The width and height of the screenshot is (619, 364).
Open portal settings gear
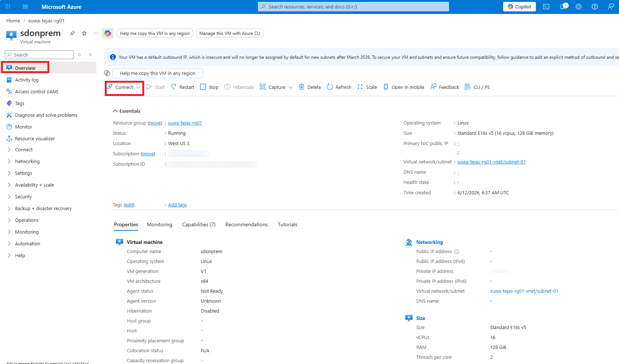pyautogui.click(x=579, y=7)
